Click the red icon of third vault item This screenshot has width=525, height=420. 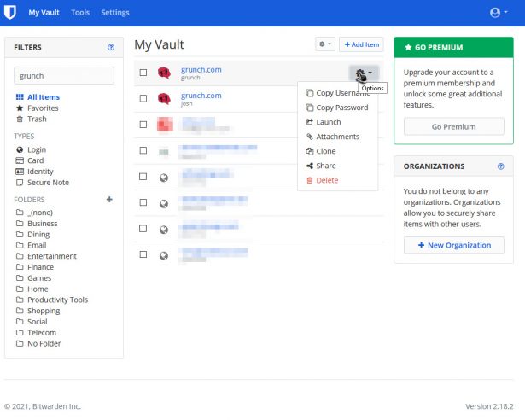[x=165, y=125]
